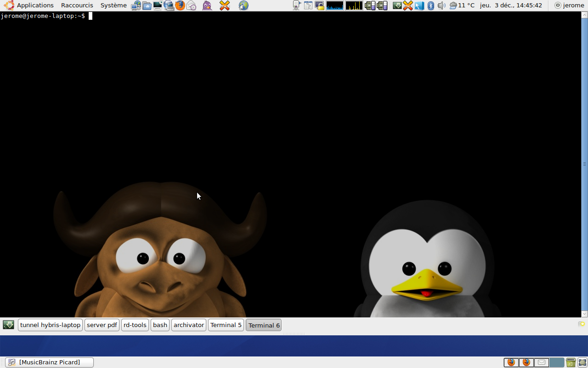
Task: Open the volume control speaker icon
Action: (441, 6)
